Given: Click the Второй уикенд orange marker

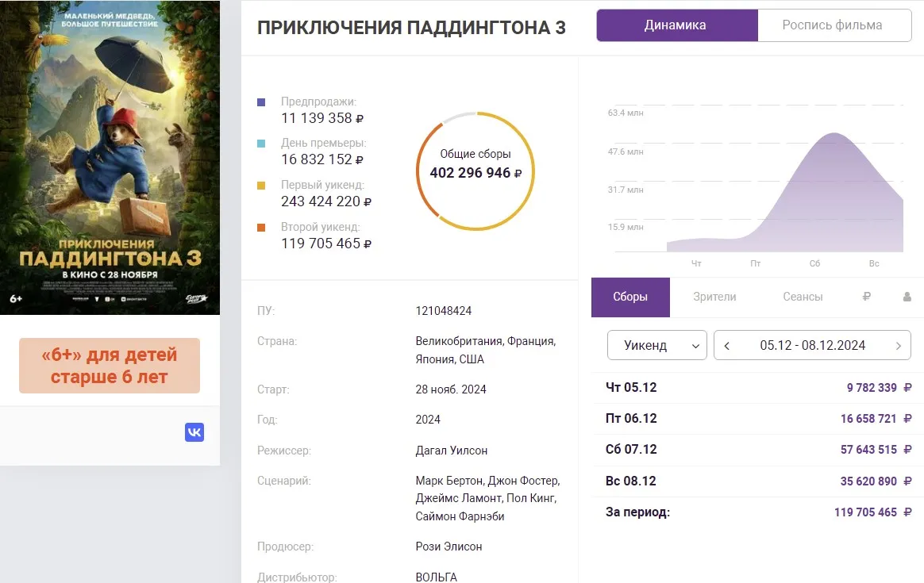Looking at the screenshot, I should (261, 228).
